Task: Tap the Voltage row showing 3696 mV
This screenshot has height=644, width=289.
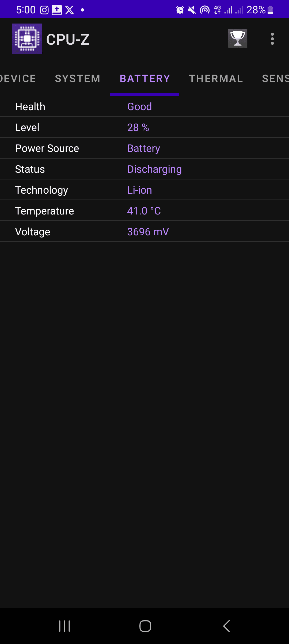Action: 144,232
